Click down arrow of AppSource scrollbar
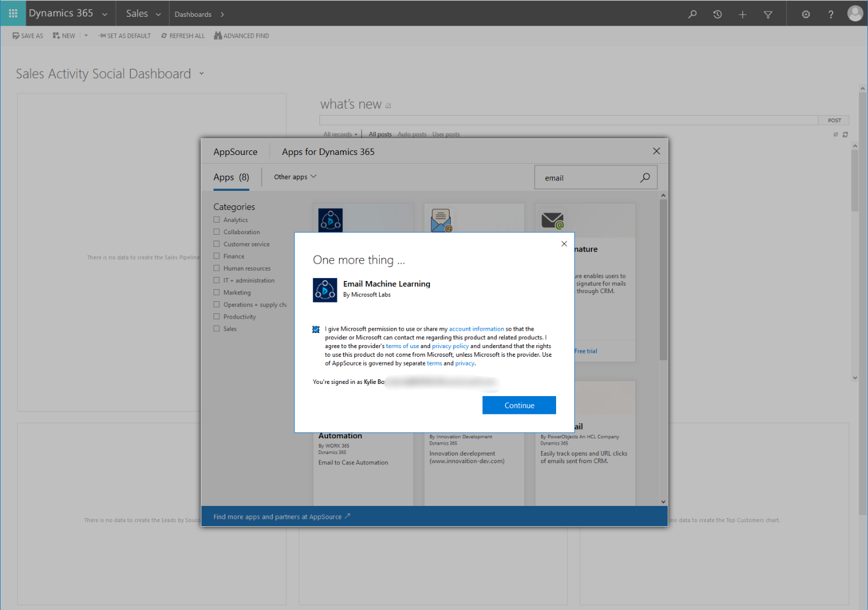The height and width of the screenshot is (610, 868). pos(663,502)
